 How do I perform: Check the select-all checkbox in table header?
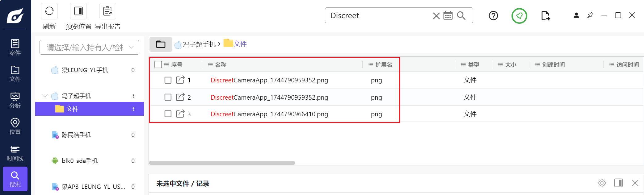pos(158,64)
